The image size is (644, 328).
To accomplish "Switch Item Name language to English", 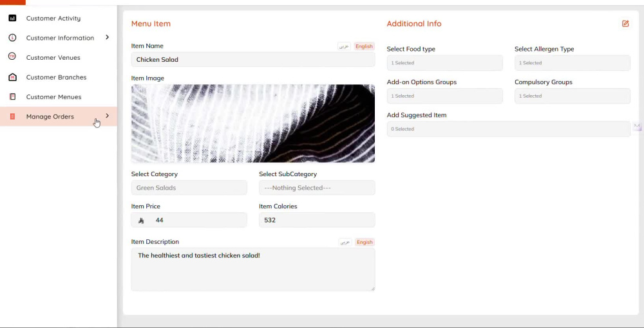I will click(364, 46).
